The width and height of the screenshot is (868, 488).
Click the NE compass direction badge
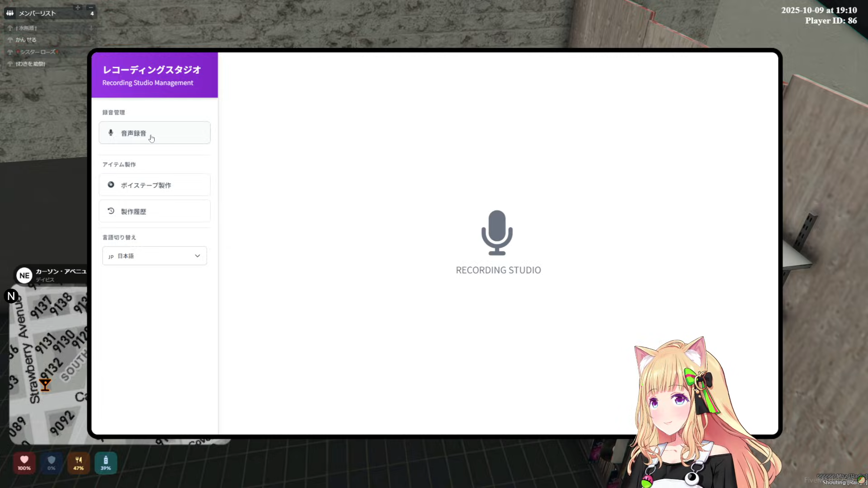24,275
